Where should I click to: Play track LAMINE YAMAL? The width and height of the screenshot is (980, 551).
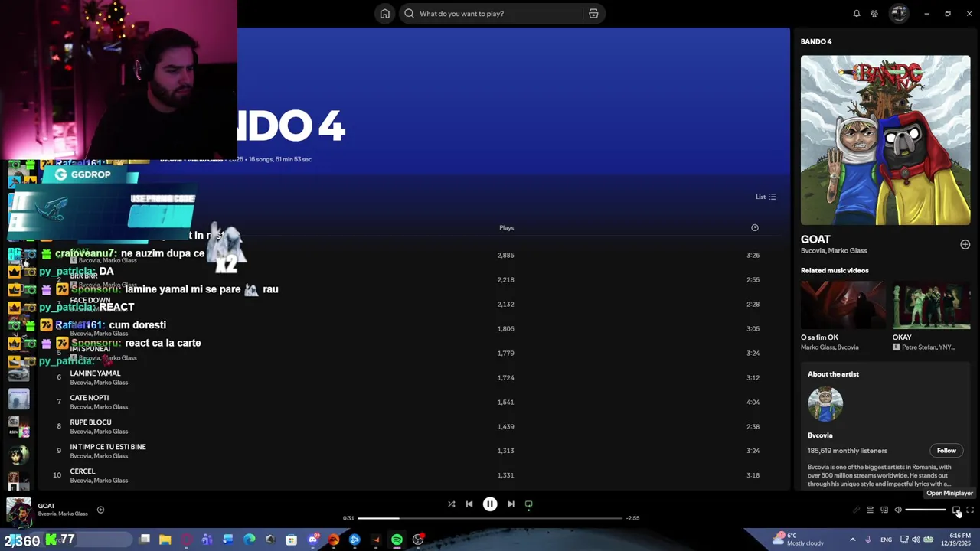click(95, 373)
